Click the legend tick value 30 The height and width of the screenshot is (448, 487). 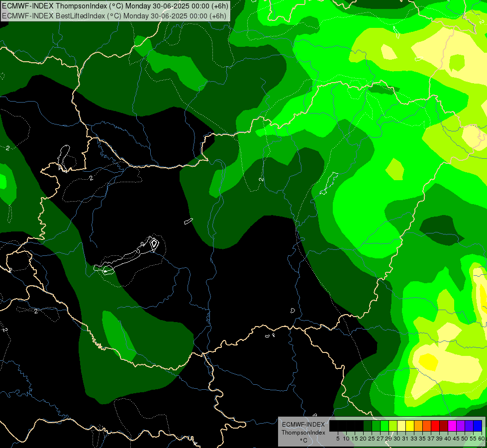397,439
